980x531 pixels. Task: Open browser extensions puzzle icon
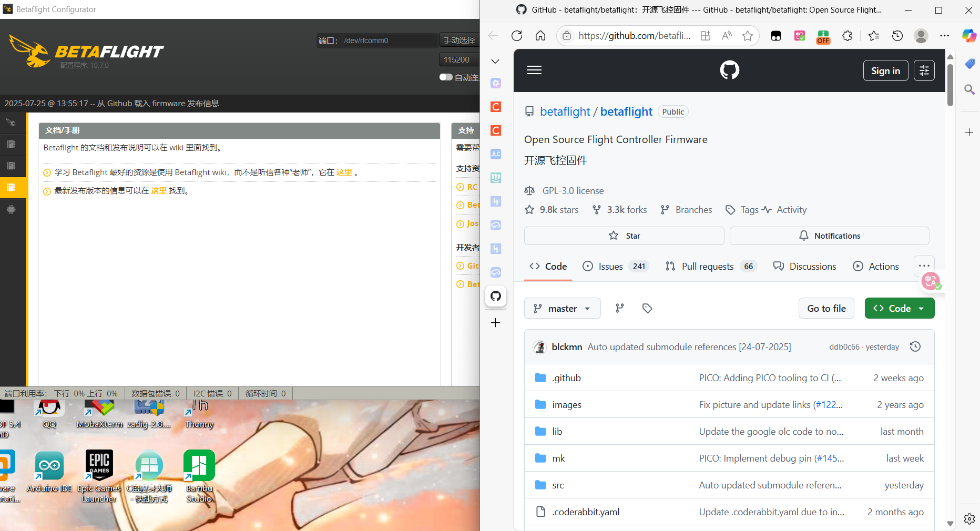pyautogui.click(x=847, y=36)
